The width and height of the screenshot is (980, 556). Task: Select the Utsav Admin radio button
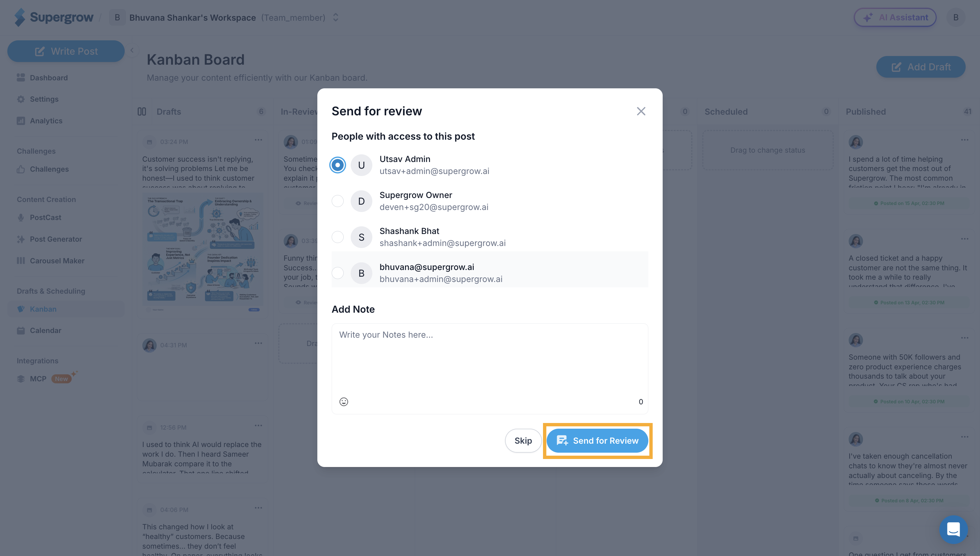click(337, 165)
